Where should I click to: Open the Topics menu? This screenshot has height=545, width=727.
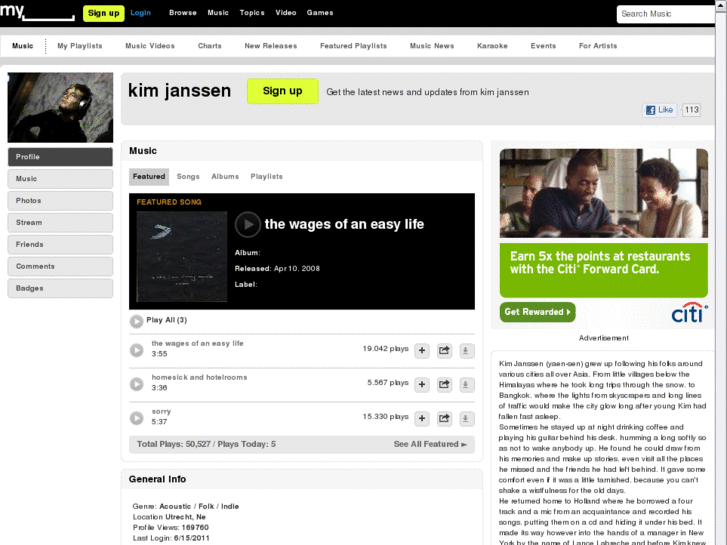(x=252, y=13)
